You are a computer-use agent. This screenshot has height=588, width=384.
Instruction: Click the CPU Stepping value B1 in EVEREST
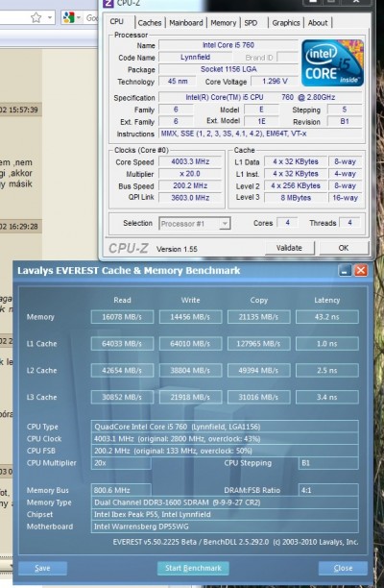[328, 463]
